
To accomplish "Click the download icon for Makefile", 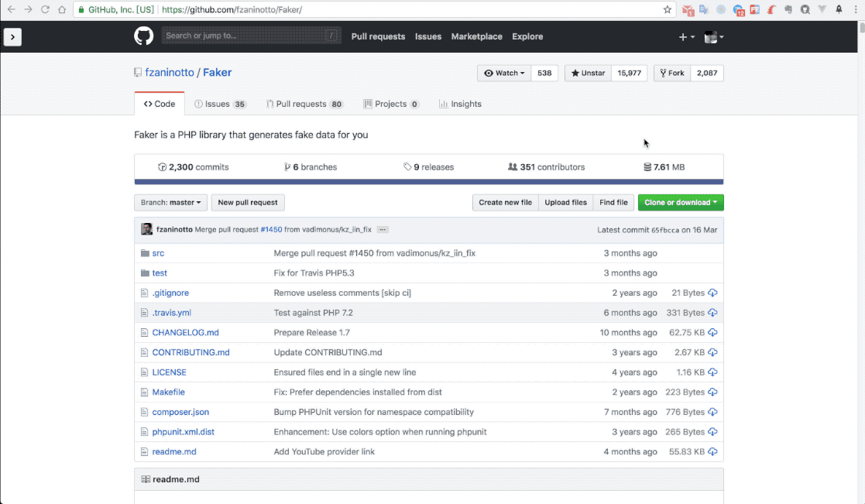I will [712, 392].
